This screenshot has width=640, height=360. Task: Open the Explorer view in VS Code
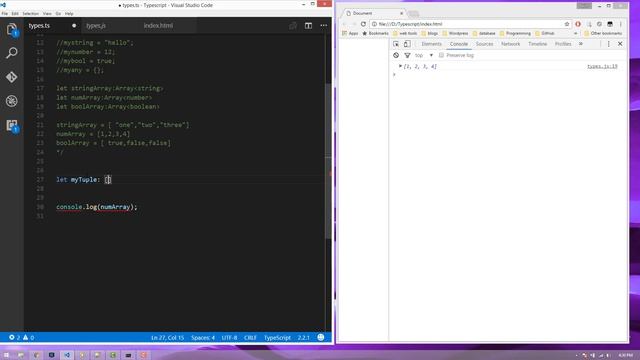(x=12, y=29)
